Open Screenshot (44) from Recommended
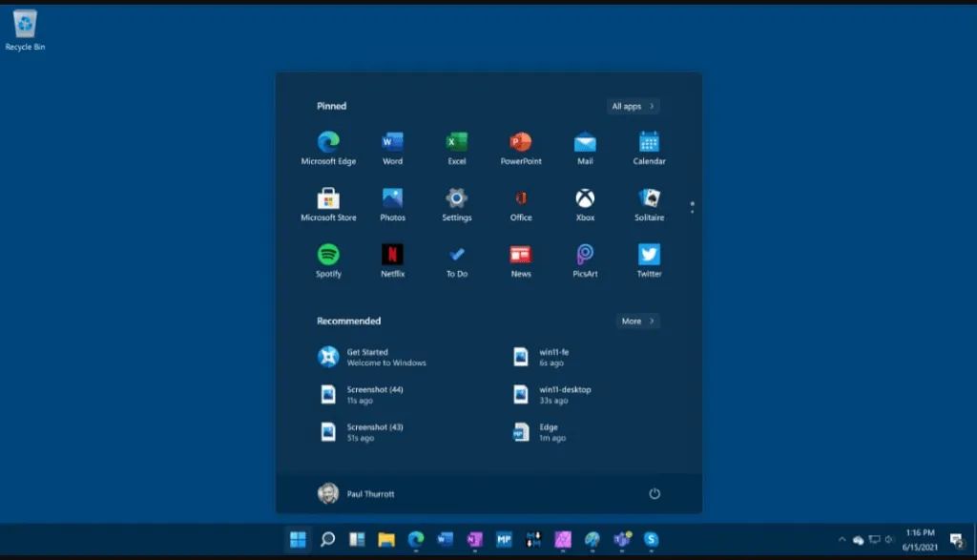This screenshot has height=560, width=977. (x=372, y=394)
